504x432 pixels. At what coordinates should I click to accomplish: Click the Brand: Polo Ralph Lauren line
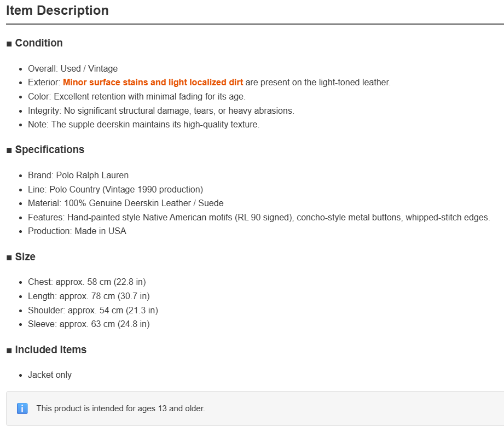point(78,176)
